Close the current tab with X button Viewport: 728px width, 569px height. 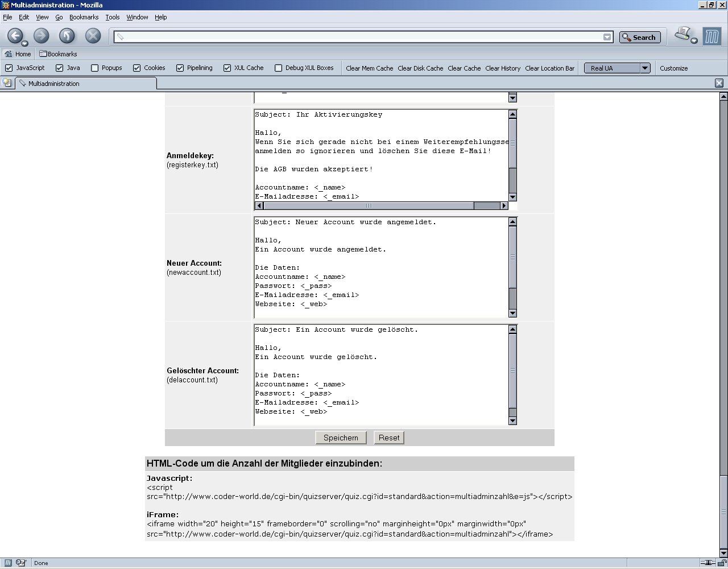coord(719,83)
